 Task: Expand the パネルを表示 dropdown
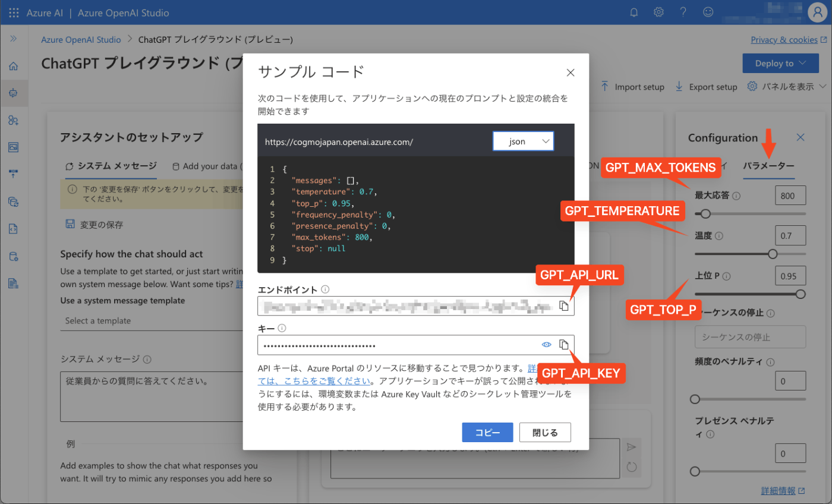(x=787, y=86)
